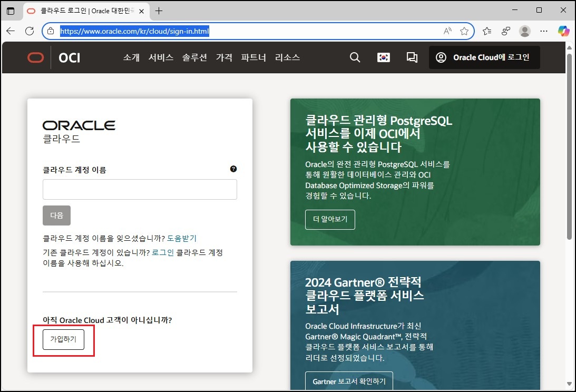Select the 클라우드 로그인 browser tab

[86, 11]
